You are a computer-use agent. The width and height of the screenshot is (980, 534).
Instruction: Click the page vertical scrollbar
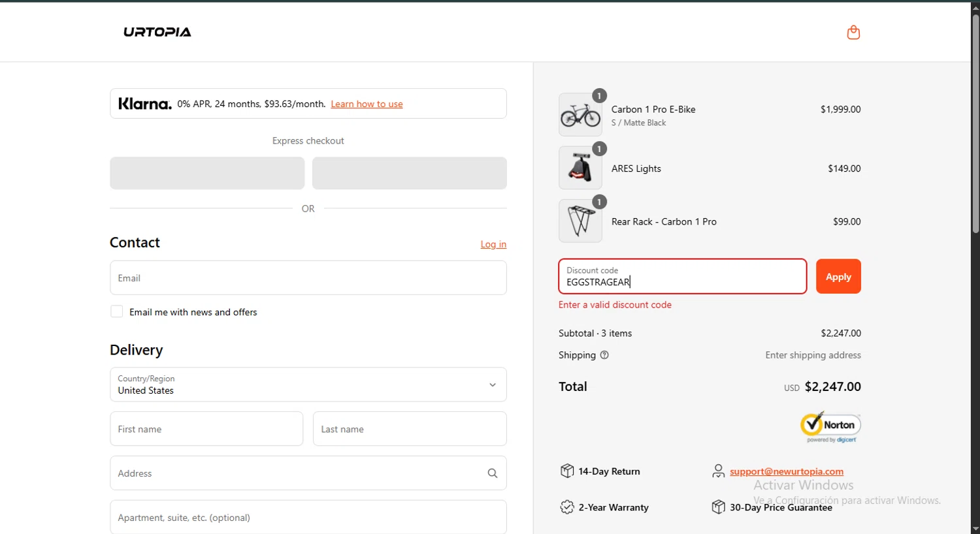[x=975, y=124]
